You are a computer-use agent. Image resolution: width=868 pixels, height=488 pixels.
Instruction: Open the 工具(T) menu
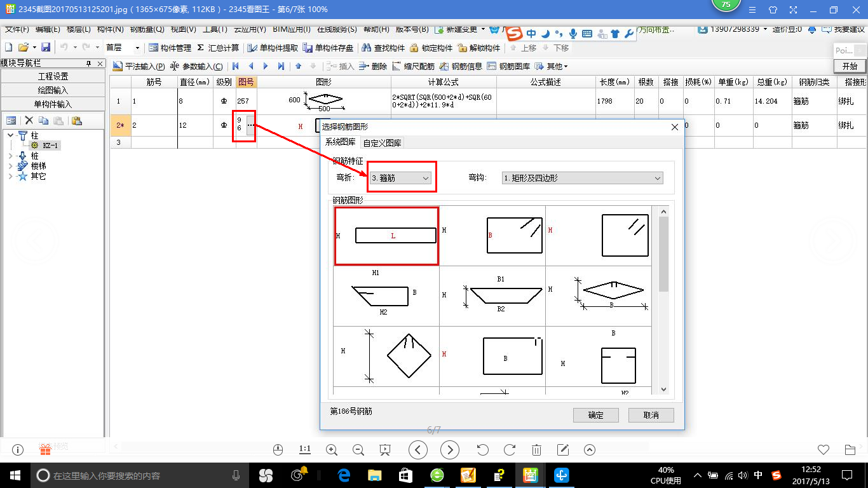tap(215, 29)
